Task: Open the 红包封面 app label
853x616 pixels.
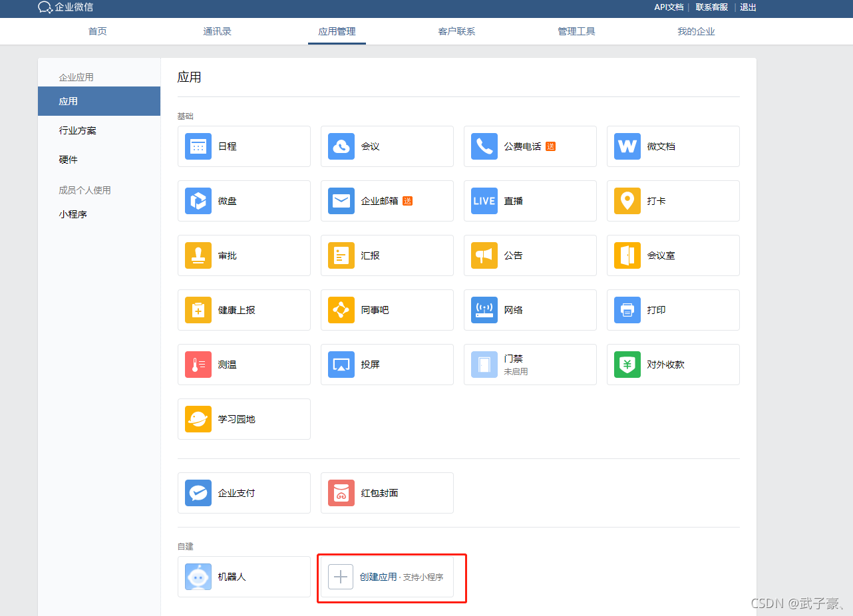Action: (380, 493)
